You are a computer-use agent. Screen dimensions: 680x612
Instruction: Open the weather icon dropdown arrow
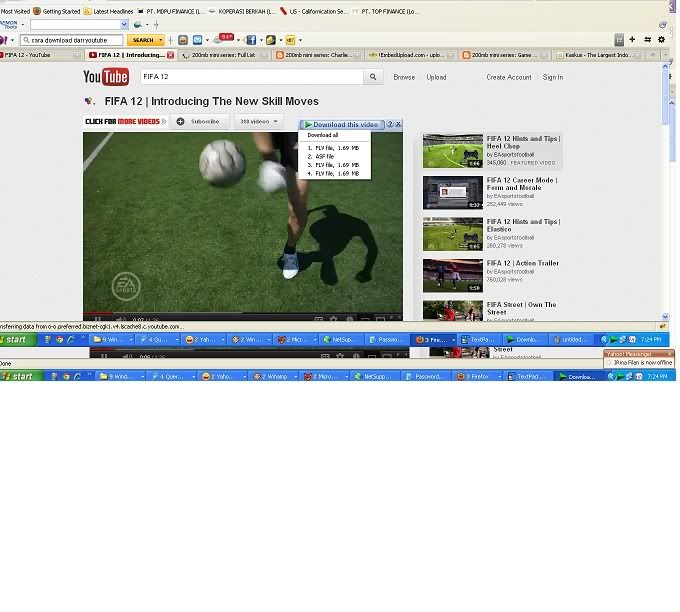click(x=238, y=40)
